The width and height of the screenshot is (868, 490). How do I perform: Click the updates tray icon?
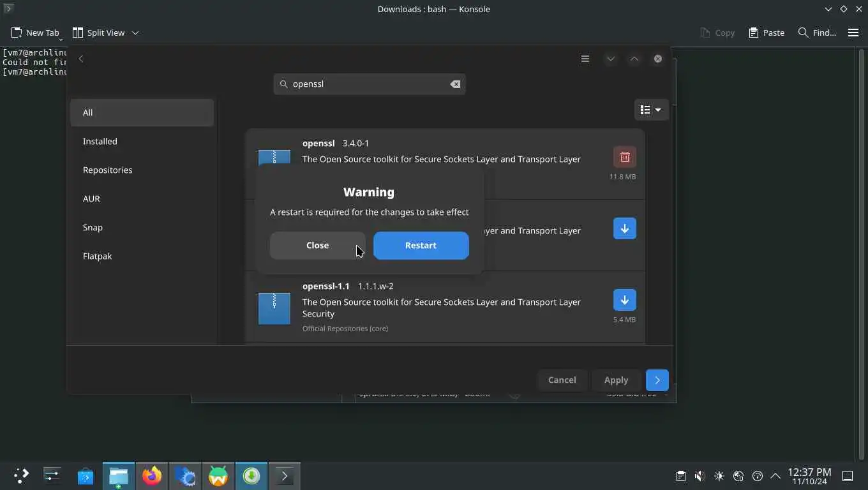pos(758,476)
